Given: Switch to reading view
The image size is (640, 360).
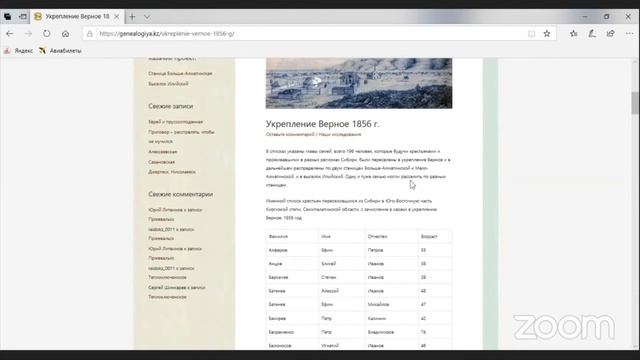Looking at the screenshot, I should [531, 34].
